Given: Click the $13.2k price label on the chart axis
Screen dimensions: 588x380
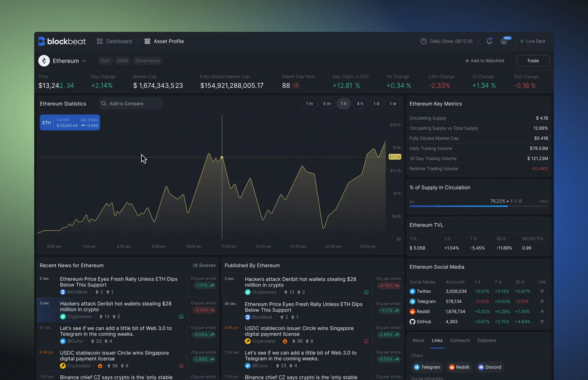Looking at the screenshot, I should click(x=395, y=157).
